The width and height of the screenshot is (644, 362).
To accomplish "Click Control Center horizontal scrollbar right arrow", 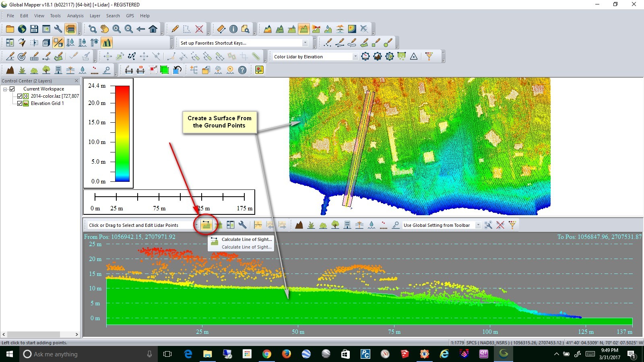I will tap(76, 334).
